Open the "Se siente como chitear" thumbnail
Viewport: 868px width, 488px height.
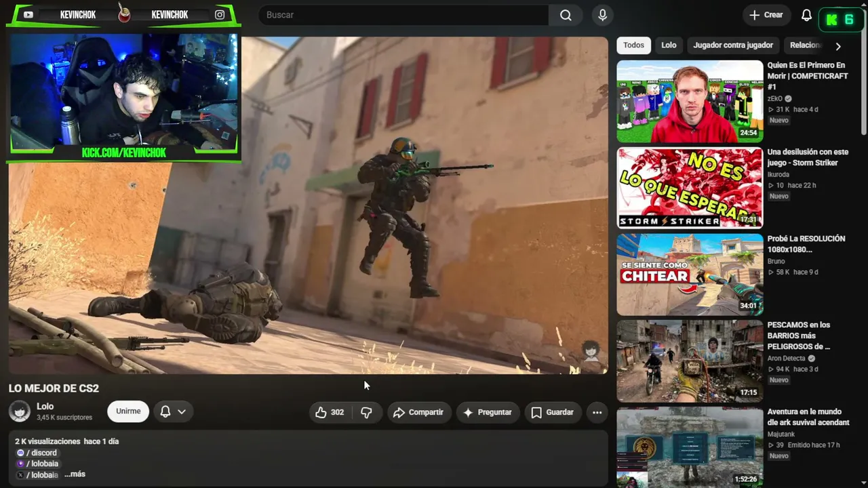point(690,274)
